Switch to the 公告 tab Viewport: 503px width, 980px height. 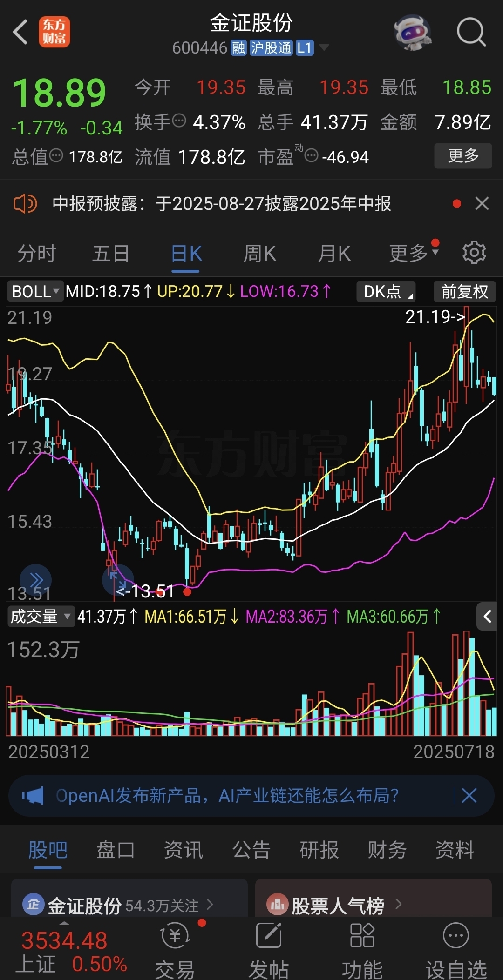coord(251,850)
